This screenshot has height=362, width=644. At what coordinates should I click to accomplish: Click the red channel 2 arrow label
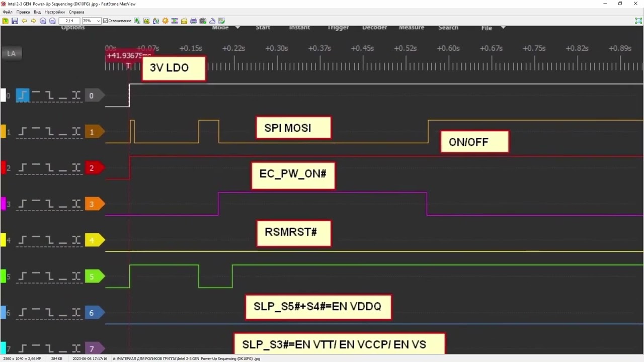point(94,168)
